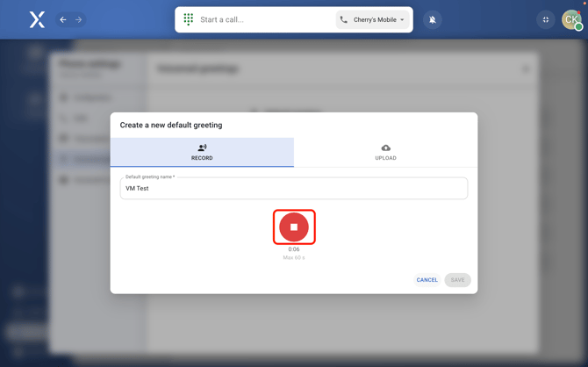Go forward with the right arrow

(x=78, y=19)
